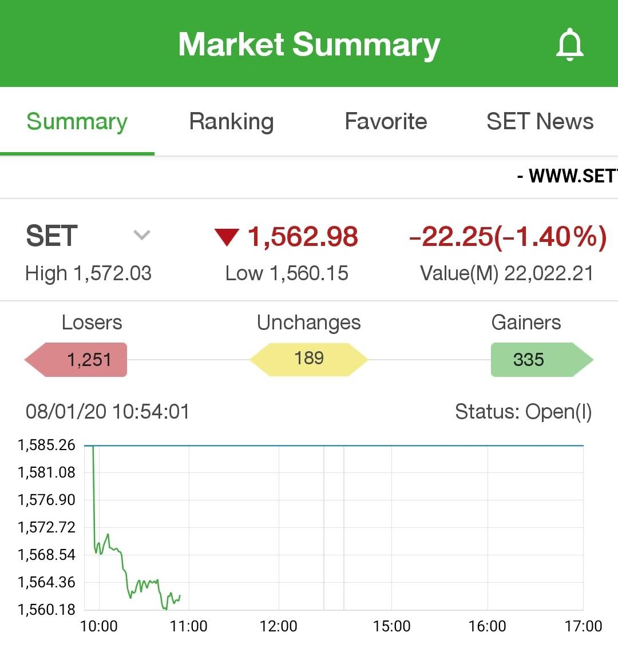Tap the yellow Unchanges 189 badge
The height and width of the screenshot is (672, 618).
pos(309,359)
